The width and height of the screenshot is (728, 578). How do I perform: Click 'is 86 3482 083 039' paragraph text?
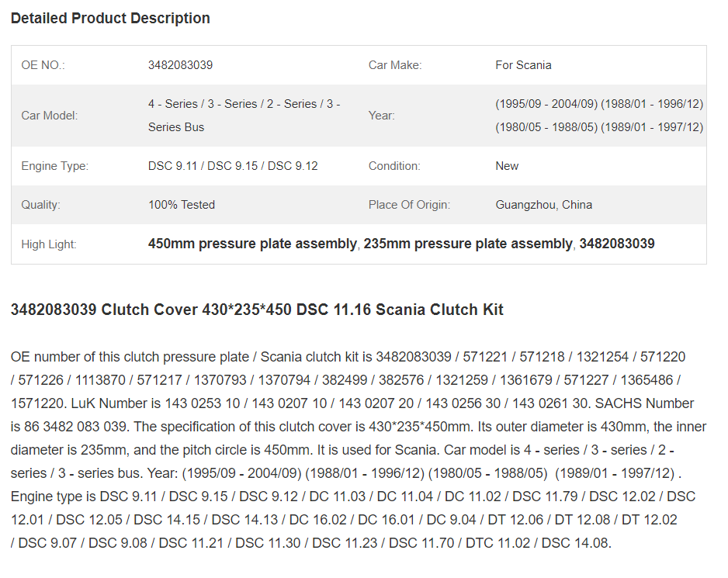tap(69, 426)
